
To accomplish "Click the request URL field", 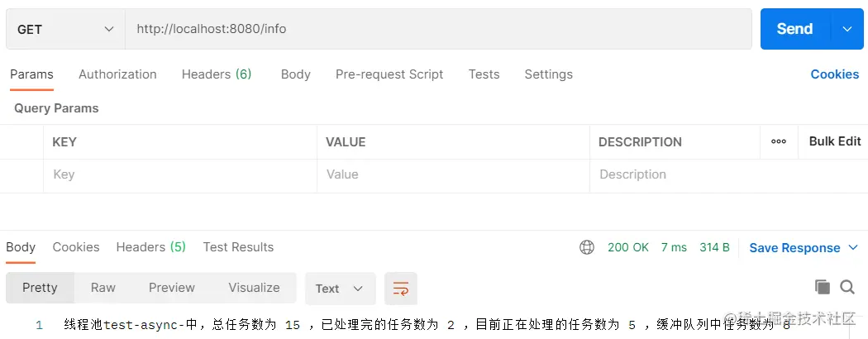I will (438, 30).
